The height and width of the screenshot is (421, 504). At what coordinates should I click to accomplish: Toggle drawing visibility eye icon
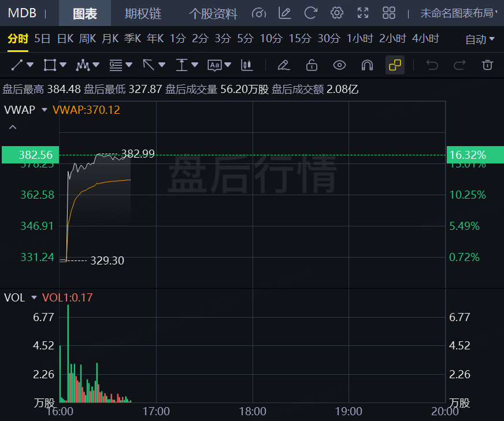click(x=339, y=65)
